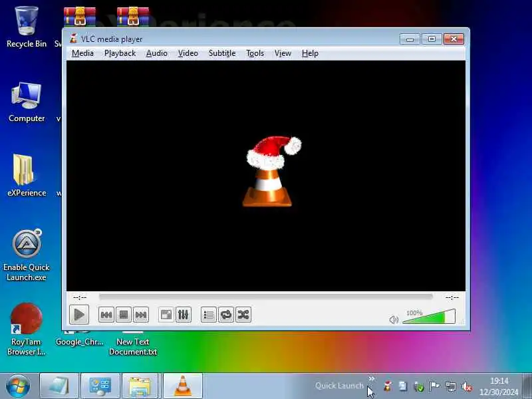
Task: Close the VLC media player window
Action: pos(454,39)
